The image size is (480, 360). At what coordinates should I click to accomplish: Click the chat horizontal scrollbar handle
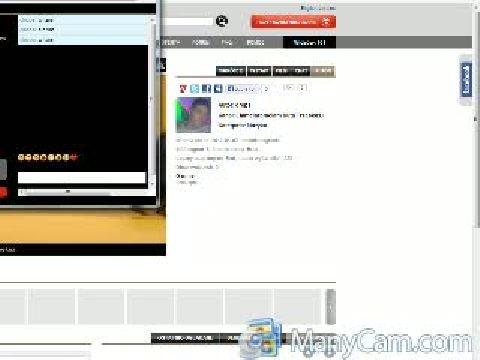pyautogui.click(x=68, y=192)
